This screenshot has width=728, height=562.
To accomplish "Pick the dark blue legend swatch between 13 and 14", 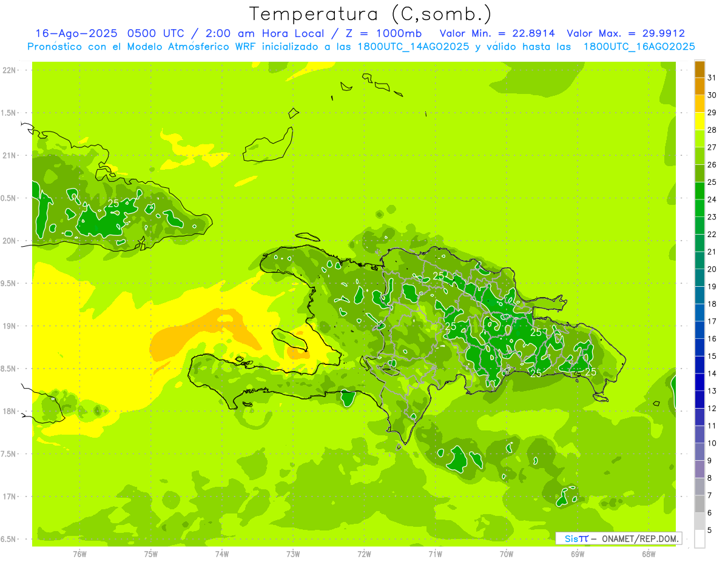I will coord(699,383).
